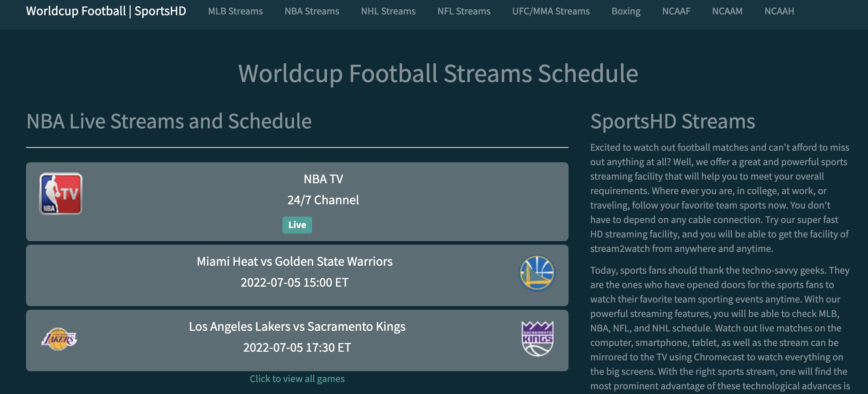Screen dimensions: 868x394
Task: Navigate to NFL Streams
Action: tap(464, 11)
